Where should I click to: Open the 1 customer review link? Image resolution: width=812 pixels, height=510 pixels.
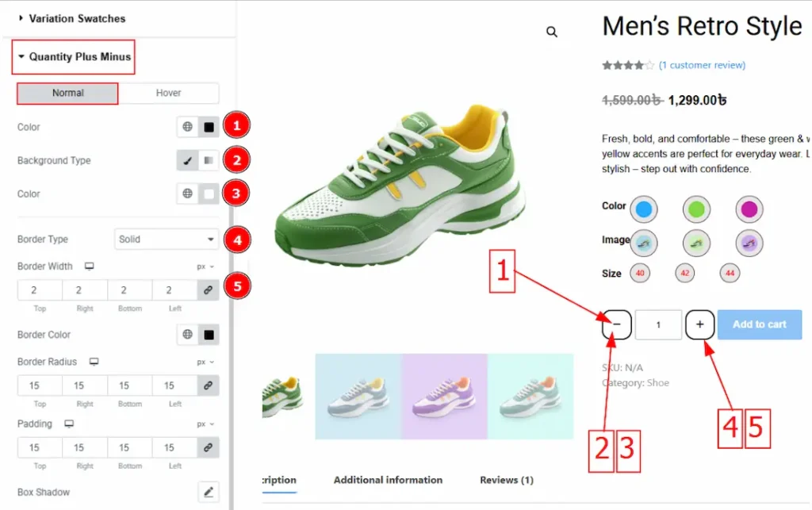702,65
